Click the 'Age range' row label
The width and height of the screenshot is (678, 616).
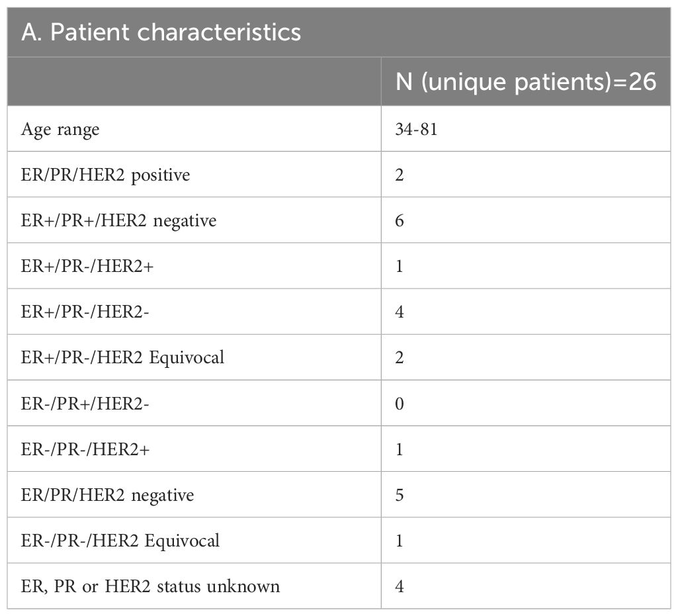[x=60, y=129]
